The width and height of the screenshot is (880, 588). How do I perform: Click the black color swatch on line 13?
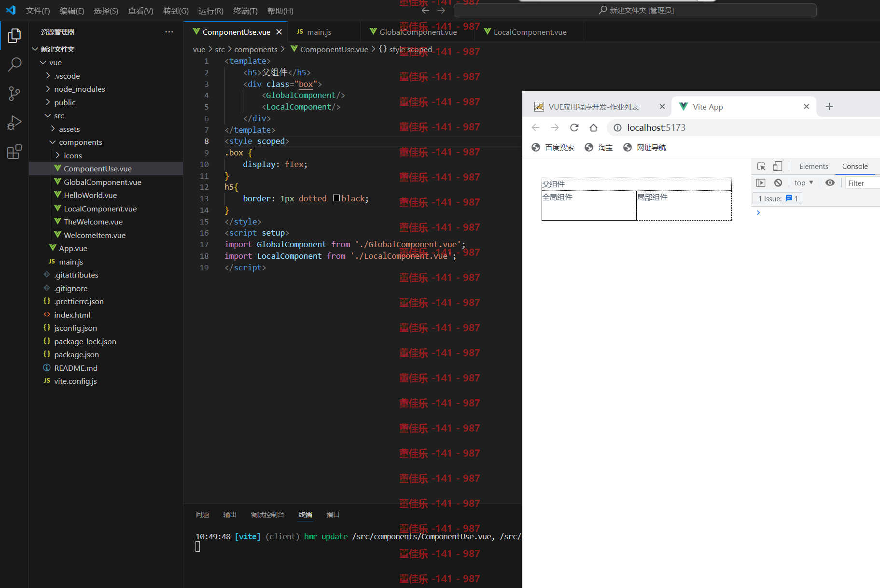336,198
